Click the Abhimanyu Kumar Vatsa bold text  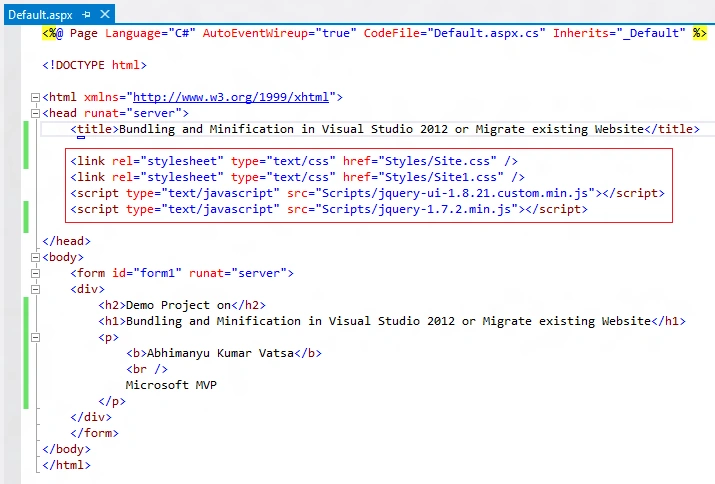pyautogui.click(x=220, y=353)
